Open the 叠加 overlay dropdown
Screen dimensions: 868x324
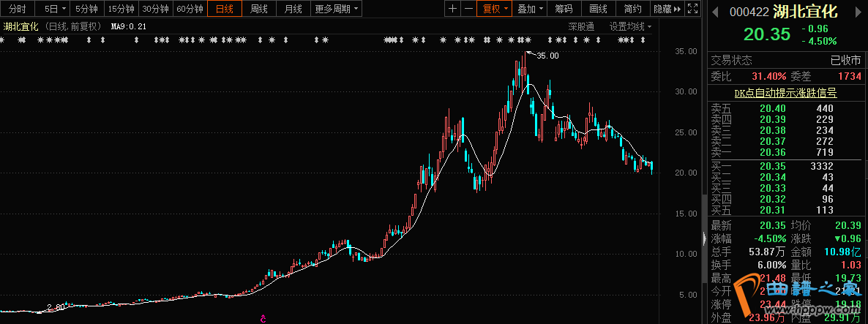tap(529, 9)
